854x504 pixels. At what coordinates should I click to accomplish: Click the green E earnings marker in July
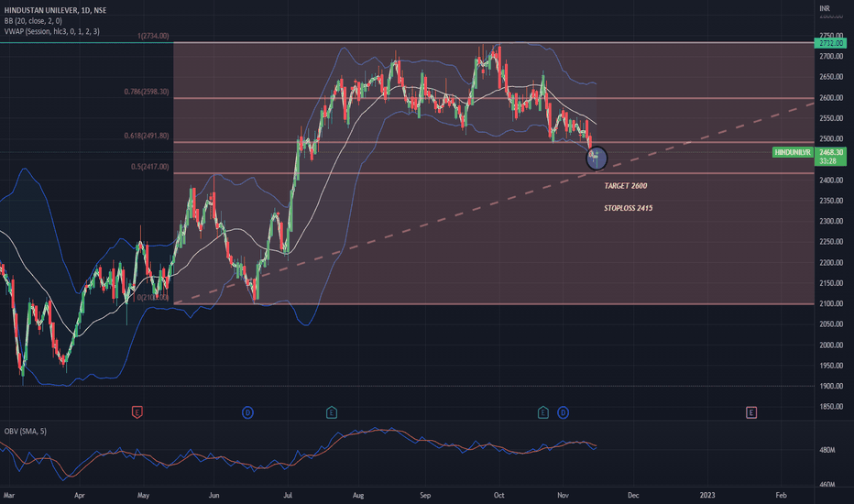(x=331, y=412)
